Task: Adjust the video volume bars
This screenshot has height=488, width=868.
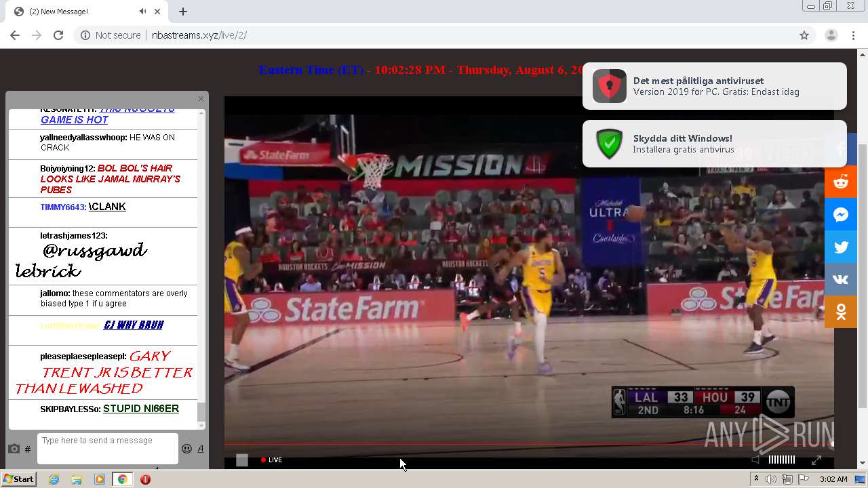Action: 781,460
